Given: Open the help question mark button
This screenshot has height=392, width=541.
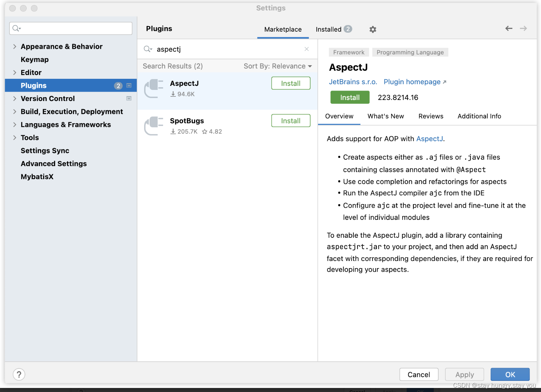Looking at the screenshot, I should [19, 374].
